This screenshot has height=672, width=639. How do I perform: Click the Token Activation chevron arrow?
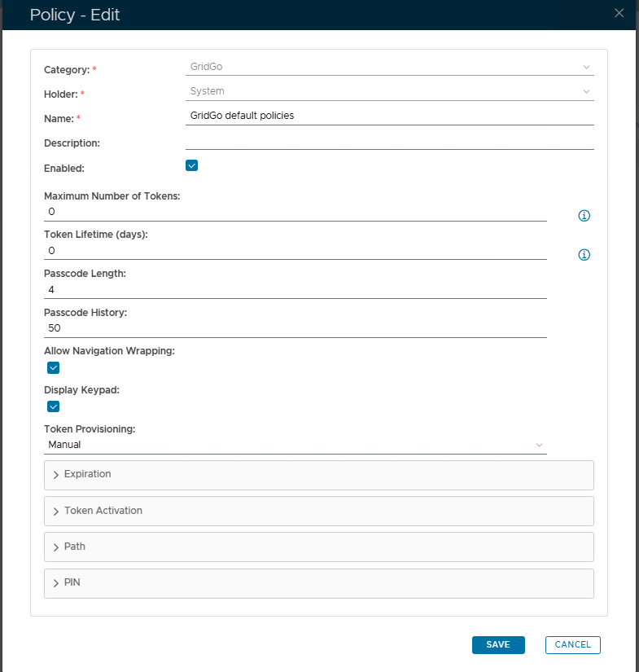pyautogui.click(x=56, y=512)
